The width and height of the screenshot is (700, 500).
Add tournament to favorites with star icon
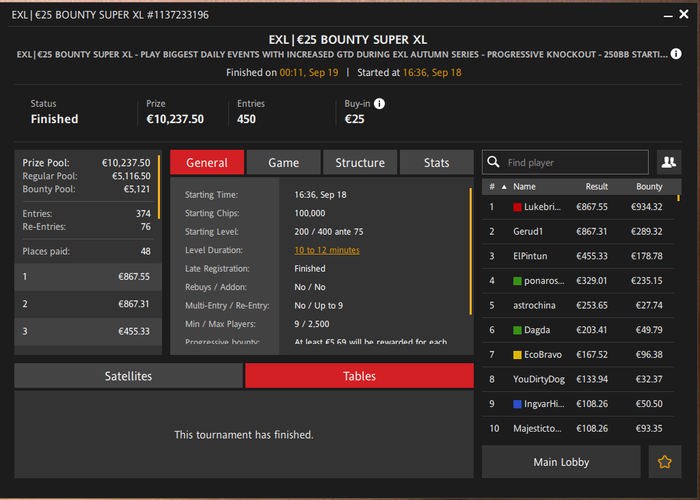(x=664, y=462)
